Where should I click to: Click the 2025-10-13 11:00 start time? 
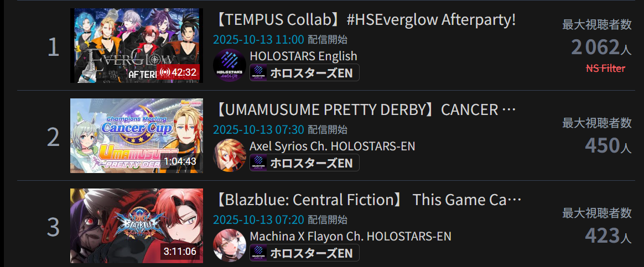coord(259,40)
